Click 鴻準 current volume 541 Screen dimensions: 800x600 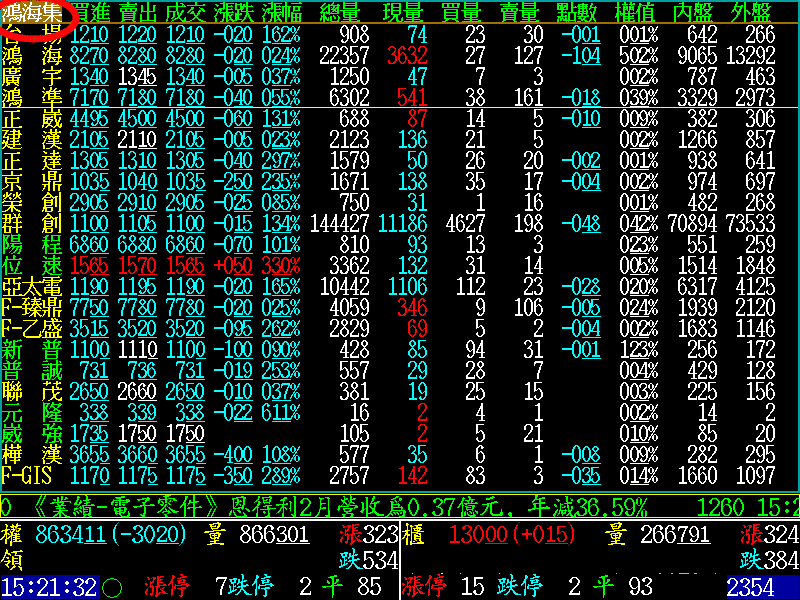click(x=411, y=97)
